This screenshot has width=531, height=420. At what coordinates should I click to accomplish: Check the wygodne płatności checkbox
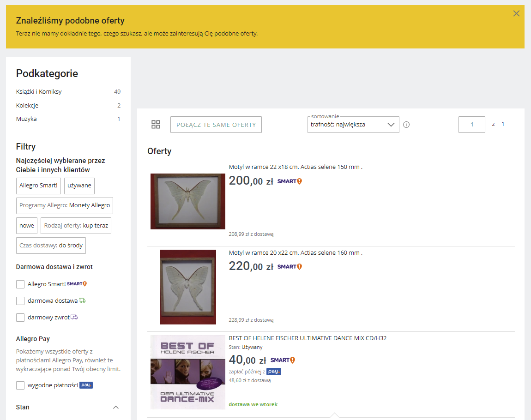point(20,385)
